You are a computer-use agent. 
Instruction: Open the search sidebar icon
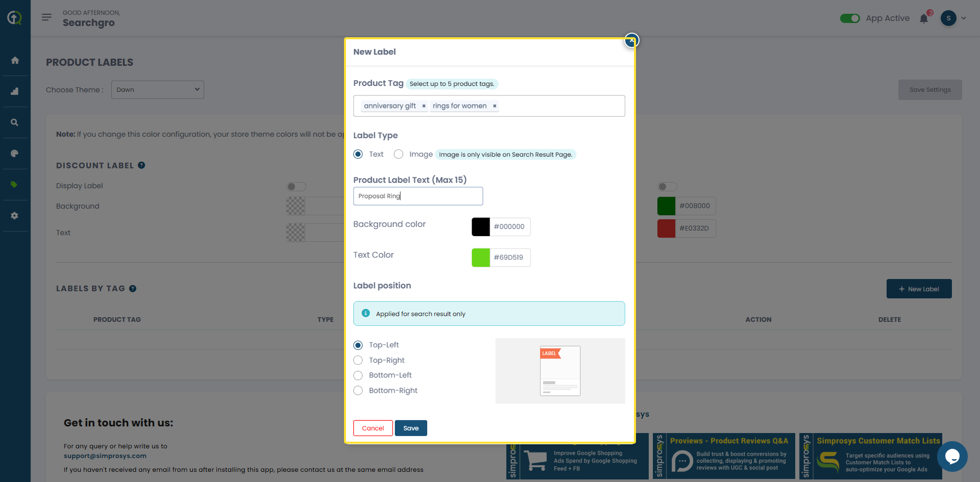pyautogui.click(x=15, y=122)
